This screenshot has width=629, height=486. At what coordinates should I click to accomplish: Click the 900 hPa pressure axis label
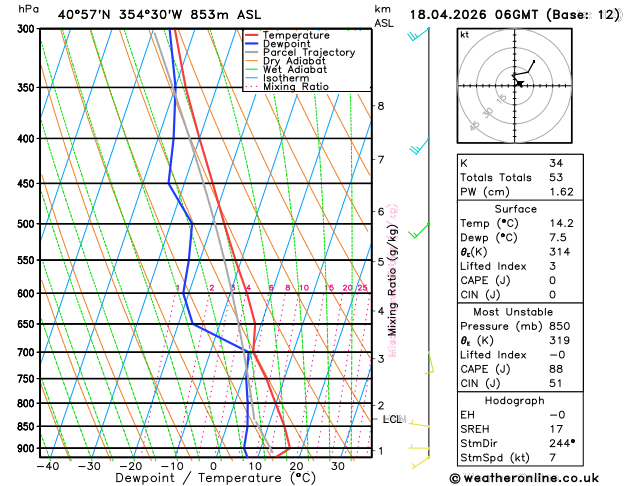coord(28,448)
